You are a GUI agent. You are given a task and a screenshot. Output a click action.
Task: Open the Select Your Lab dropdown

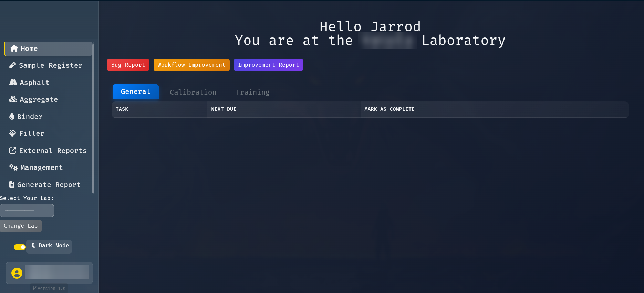pos(27,210)
